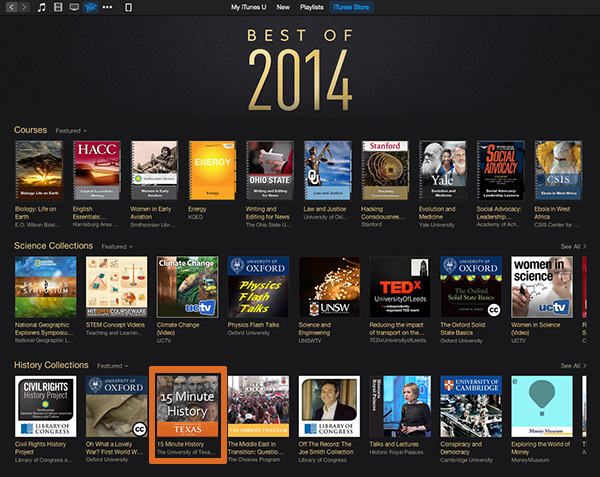Open the Off The Record Joe Smith artwork
600x477 pixels.
(329, 406)
